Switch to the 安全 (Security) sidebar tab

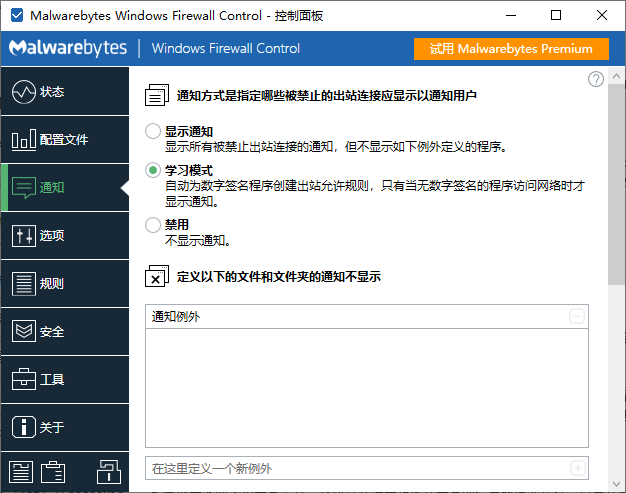coord(65,331)
